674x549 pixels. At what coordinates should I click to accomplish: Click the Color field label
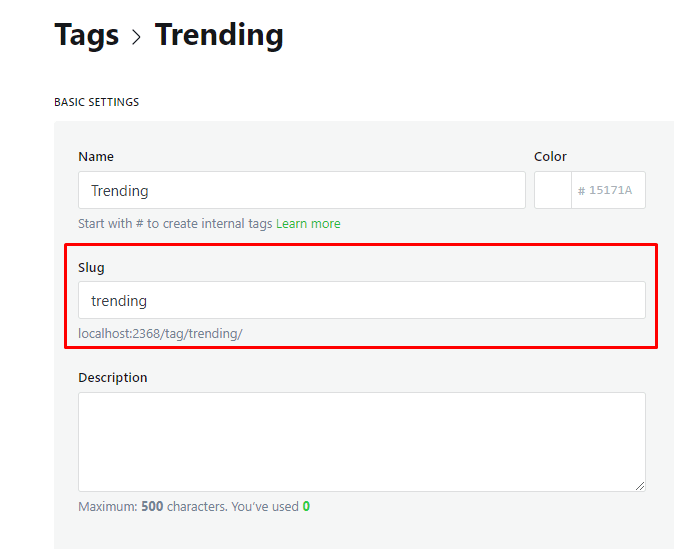click(550, 157)
